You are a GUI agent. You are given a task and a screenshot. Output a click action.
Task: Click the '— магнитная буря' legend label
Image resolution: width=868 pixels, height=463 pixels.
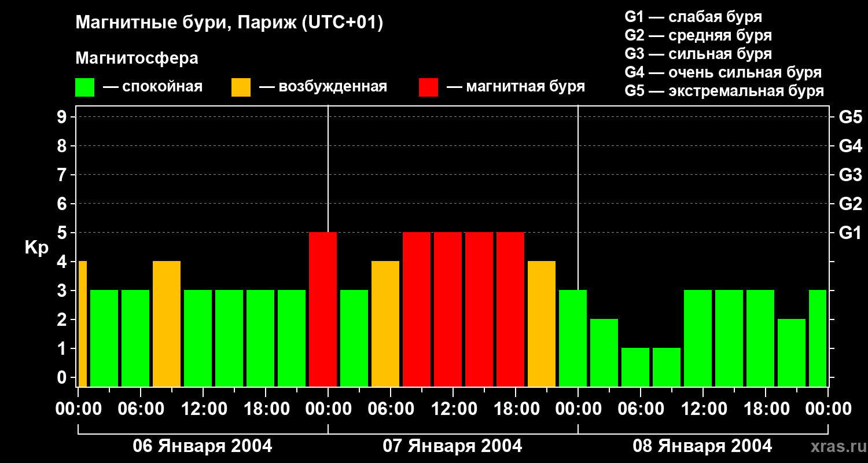tap(516, 87)
